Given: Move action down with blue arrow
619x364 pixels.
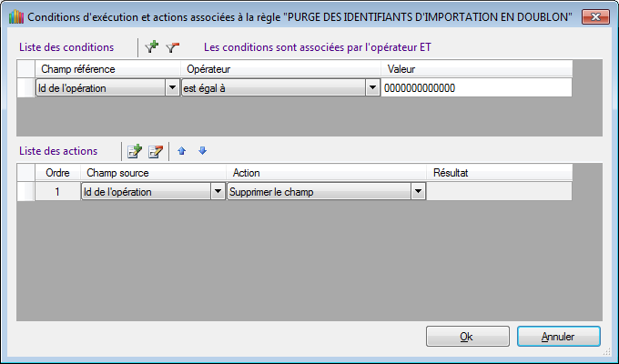Looking at the screenshot, I should 202,150.
